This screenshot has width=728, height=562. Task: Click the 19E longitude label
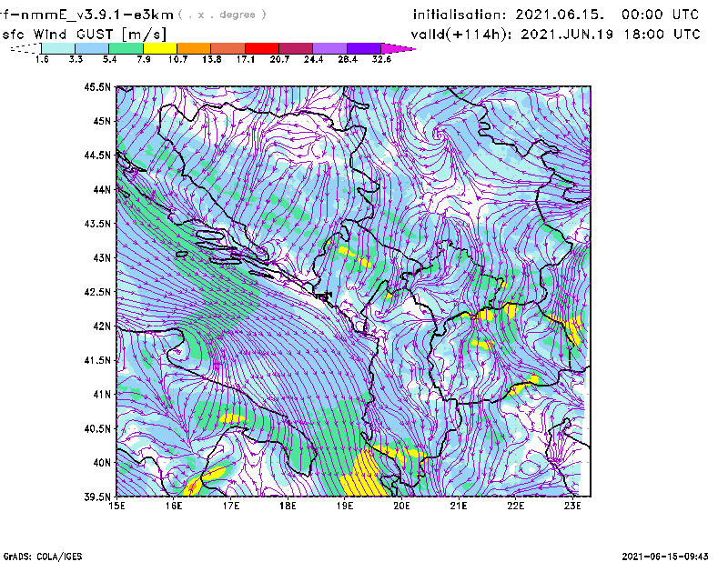[x=345, y=506]
